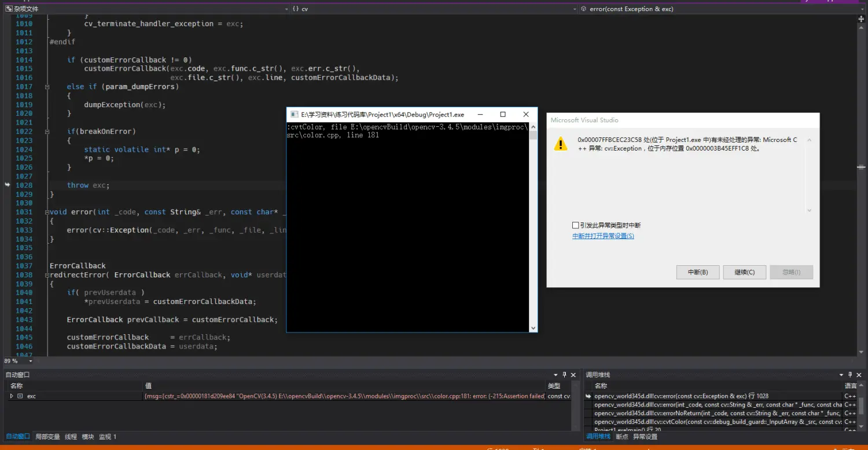Switch to the 断点 tab

click(x=622, y=437)
